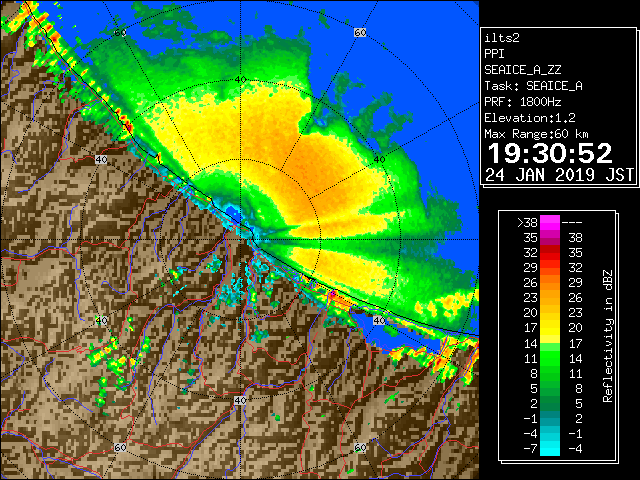
Task: Click the 'Reflectivity in dBZ' legend title
Action: (607, 336)
